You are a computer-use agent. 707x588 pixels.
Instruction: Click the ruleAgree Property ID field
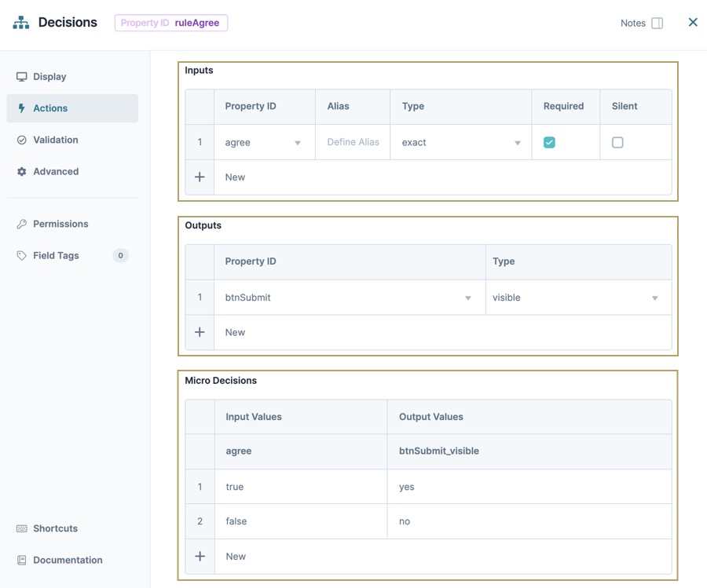tap(171, 23)
